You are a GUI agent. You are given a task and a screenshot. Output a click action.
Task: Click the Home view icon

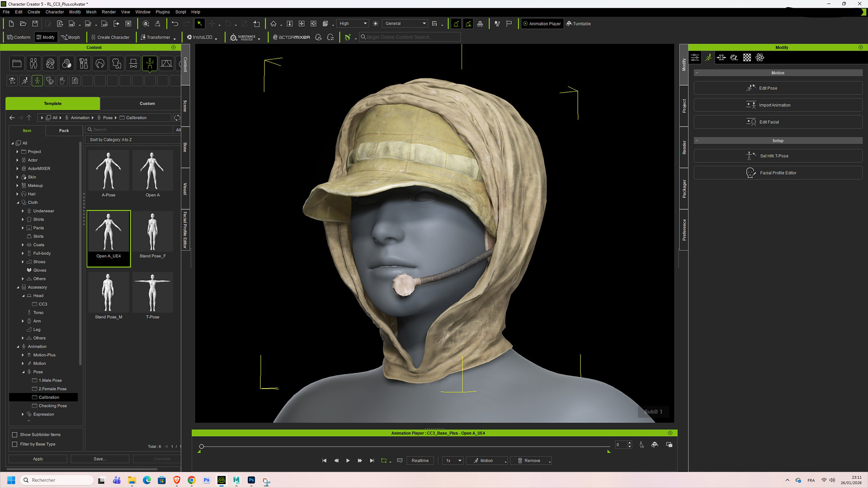click(273, 23)
